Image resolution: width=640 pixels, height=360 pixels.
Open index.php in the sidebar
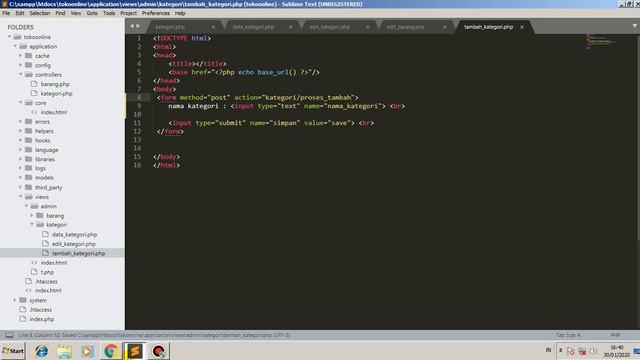click(x=42, y=319)
